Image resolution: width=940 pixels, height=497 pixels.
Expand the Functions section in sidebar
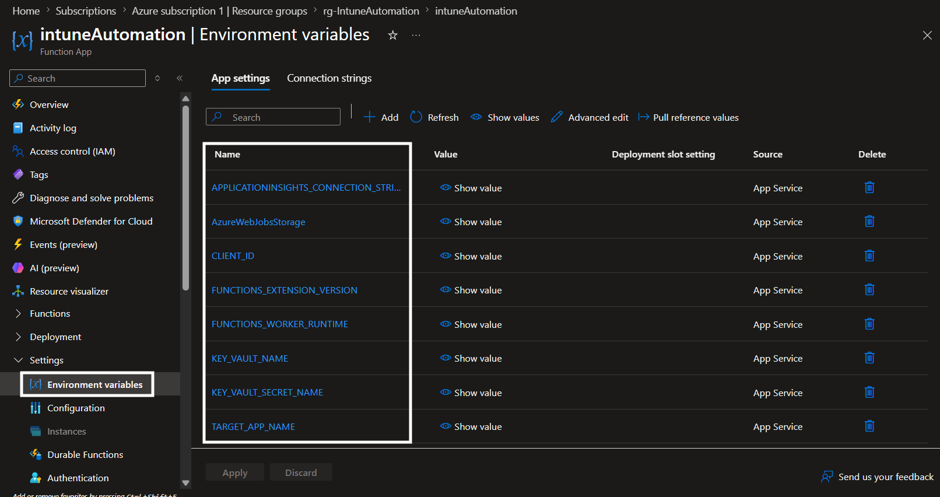click(18, 314)
